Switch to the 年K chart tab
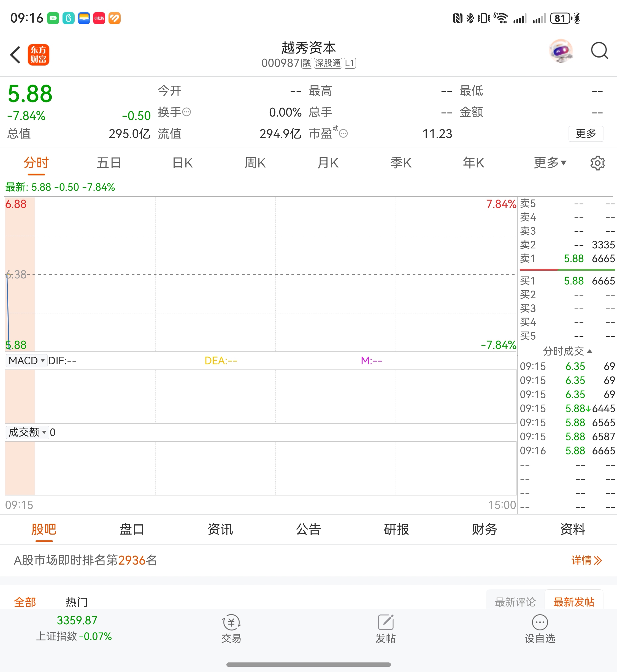 click(473, 163)
